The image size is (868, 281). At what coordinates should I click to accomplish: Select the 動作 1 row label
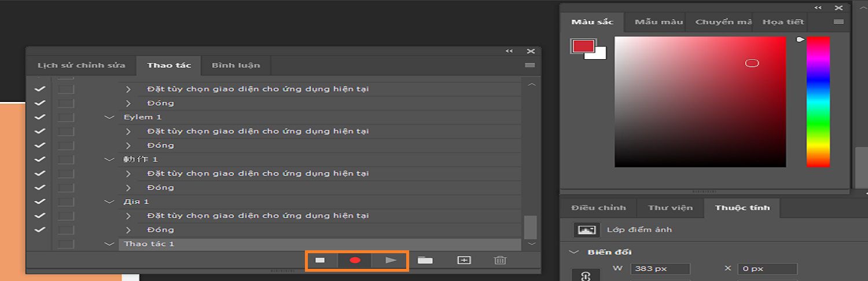(141, 159)
